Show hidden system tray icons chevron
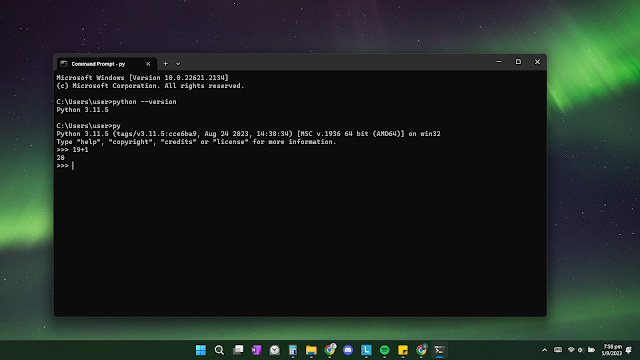 pyautogui.click(x=544, y=350)
